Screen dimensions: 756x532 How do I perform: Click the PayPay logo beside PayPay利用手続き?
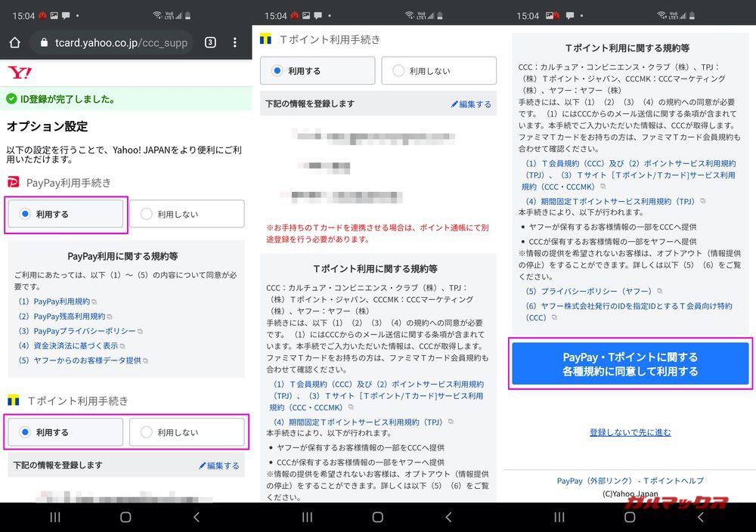point(13,181)
